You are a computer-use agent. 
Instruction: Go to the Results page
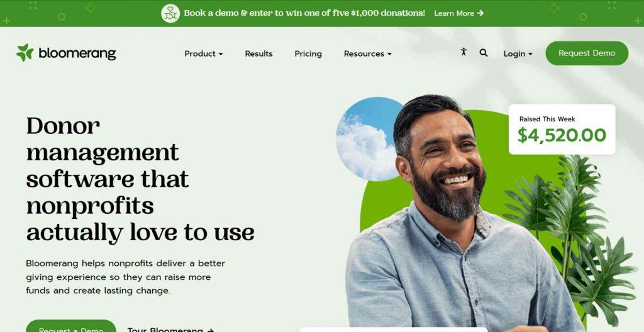258,53
